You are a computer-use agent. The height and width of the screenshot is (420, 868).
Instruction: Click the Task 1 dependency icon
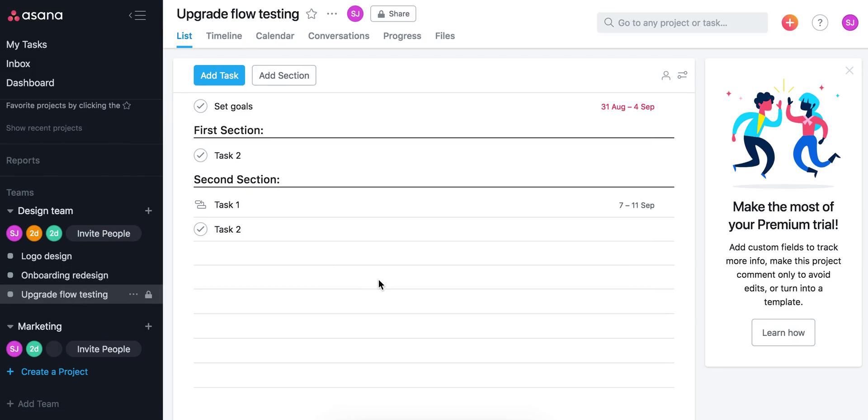[x=200, y=205]
